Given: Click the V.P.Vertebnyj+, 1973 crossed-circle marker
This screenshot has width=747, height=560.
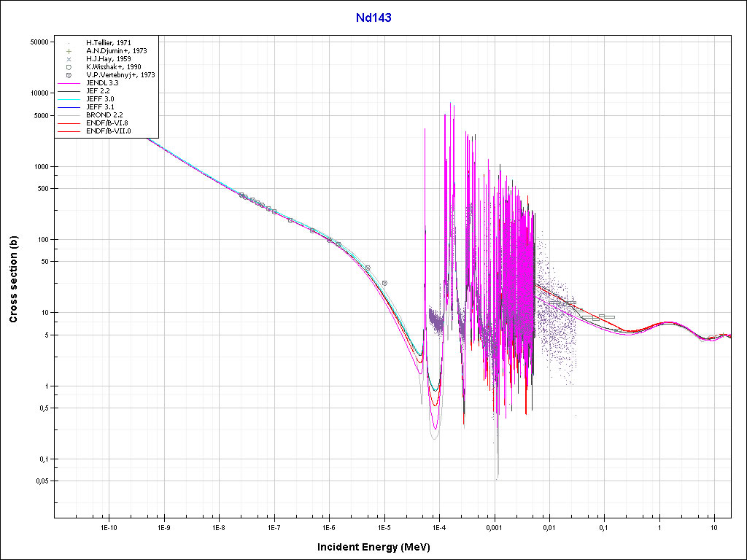Looking at the screenshot, I should click(x=68, y=75).
